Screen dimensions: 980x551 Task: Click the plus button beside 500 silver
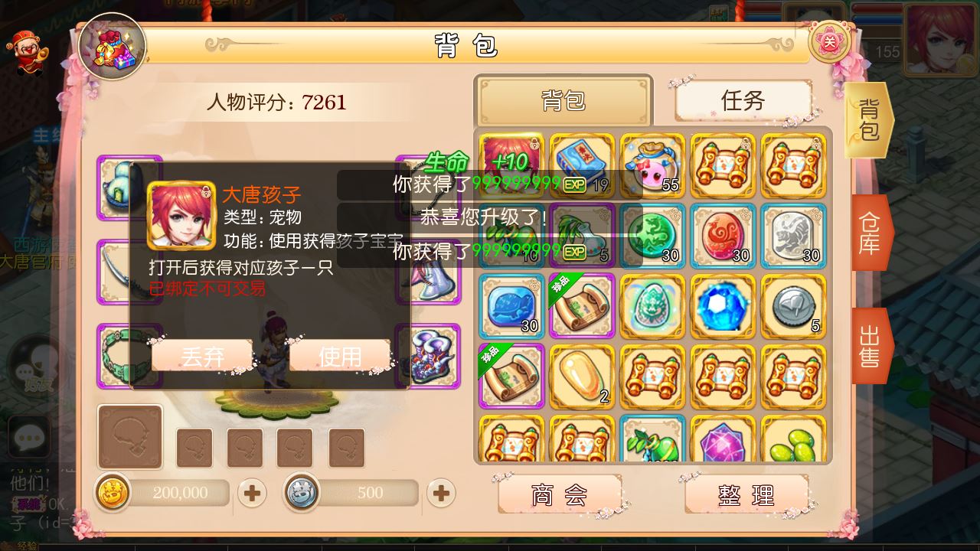(x=440, y=494)
